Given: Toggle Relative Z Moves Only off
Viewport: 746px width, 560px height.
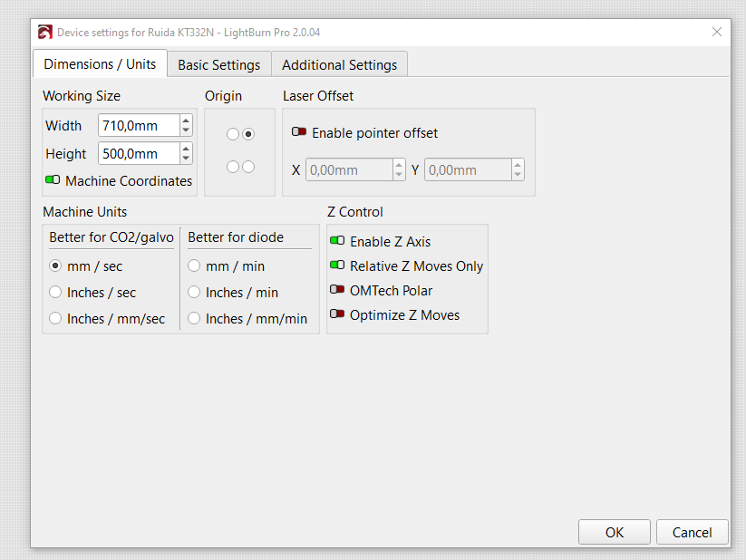Looking at the screenshot, I should tap(339, 266).
